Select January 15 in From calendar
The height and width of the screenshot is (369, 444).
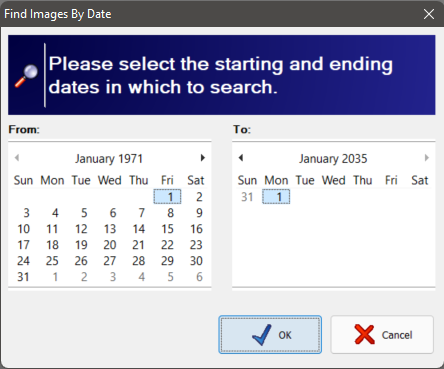pyautogui.click(x=167, y=229)
